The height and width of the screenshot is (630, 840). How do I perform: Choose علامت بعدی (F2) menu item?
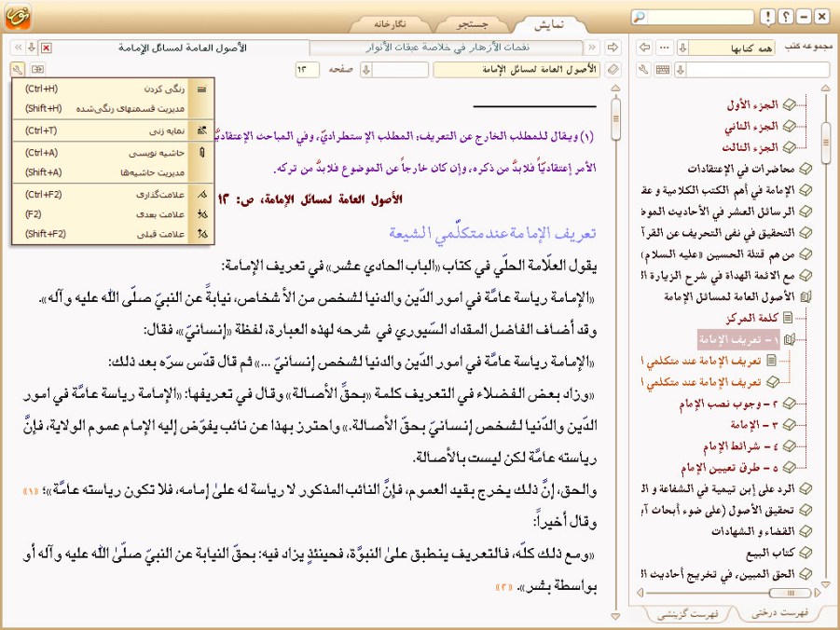tap(113, 214)
